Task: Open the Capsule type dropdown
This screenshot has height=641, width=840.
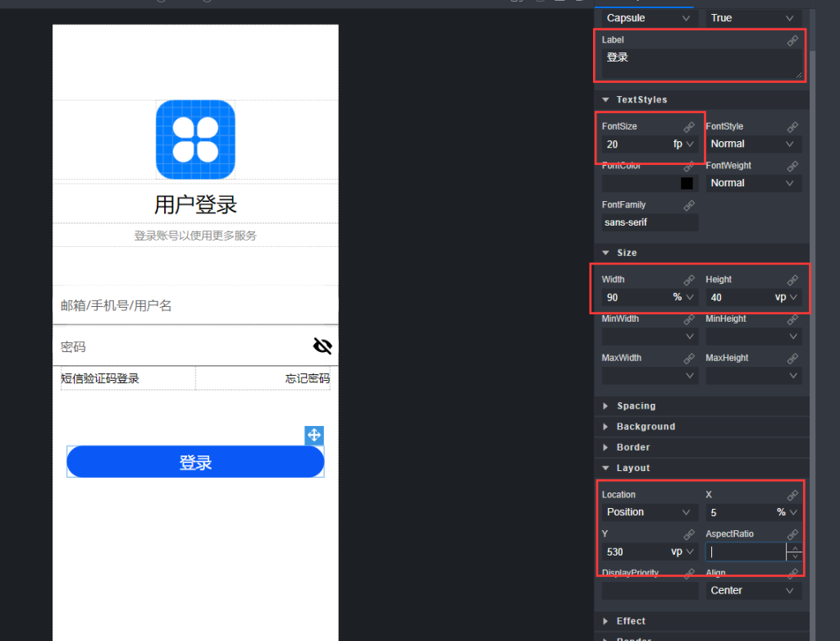Action: point(650,18)
